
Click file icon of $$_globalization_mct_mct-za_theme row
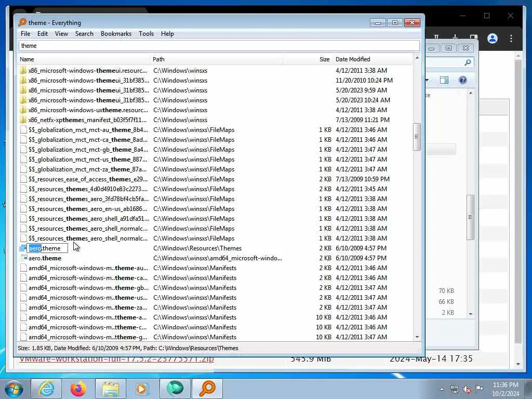(23, 169)
